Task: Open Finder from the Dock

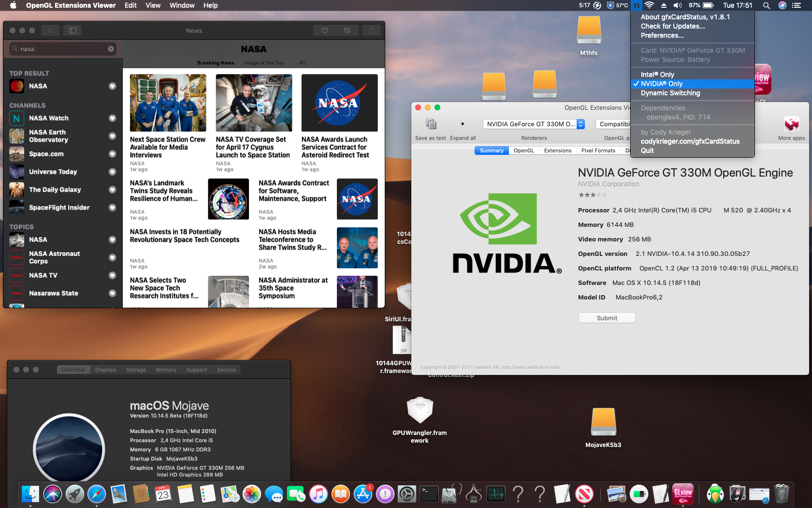Action: point(30,494)
